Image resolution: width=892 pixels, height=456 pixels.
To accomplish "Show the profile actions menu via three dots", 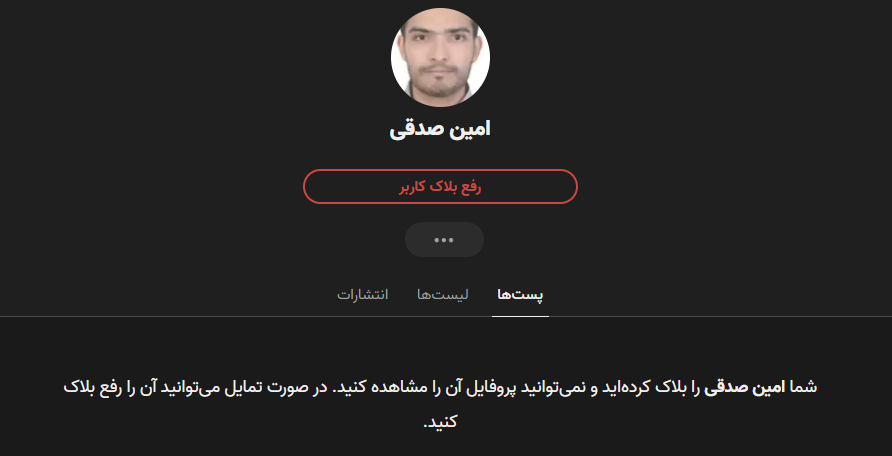I will coord(444,239).
